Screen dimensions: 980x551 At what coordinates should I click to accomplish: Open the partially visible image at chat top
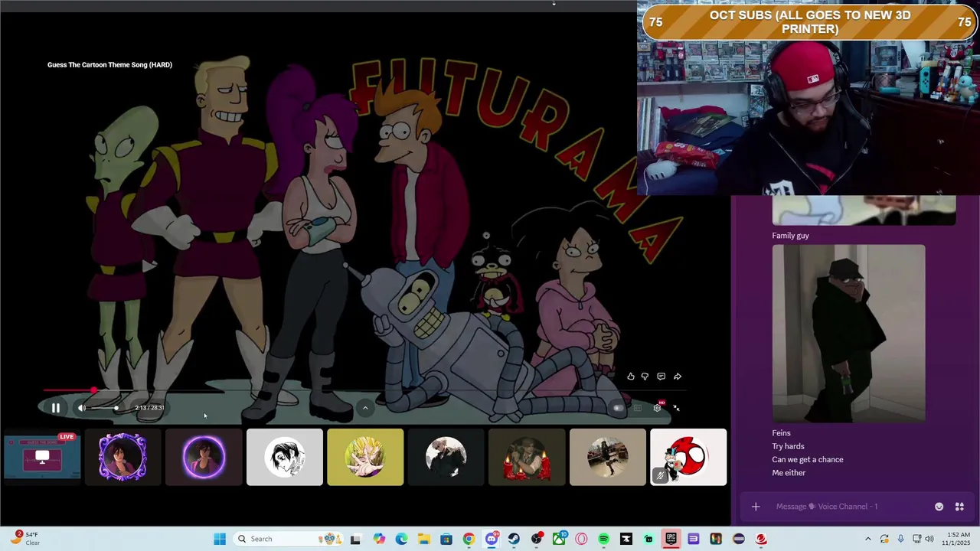864,210
